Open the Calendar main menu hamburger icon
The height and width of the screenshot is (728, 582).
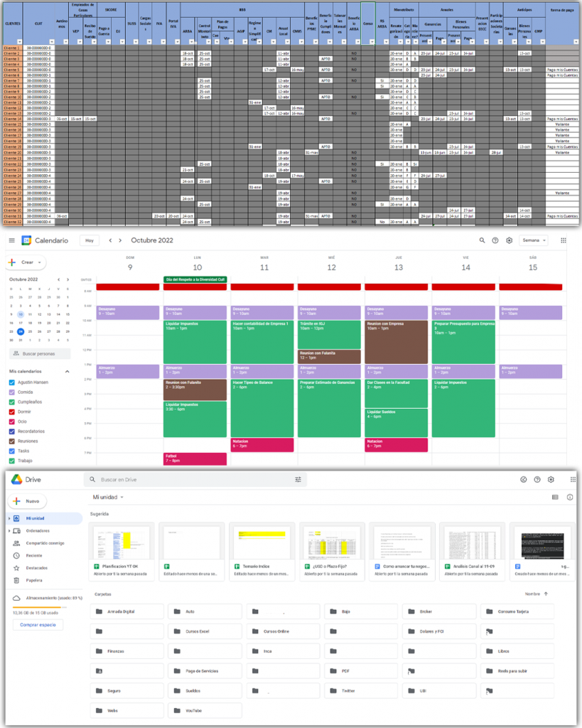point(11,240)
